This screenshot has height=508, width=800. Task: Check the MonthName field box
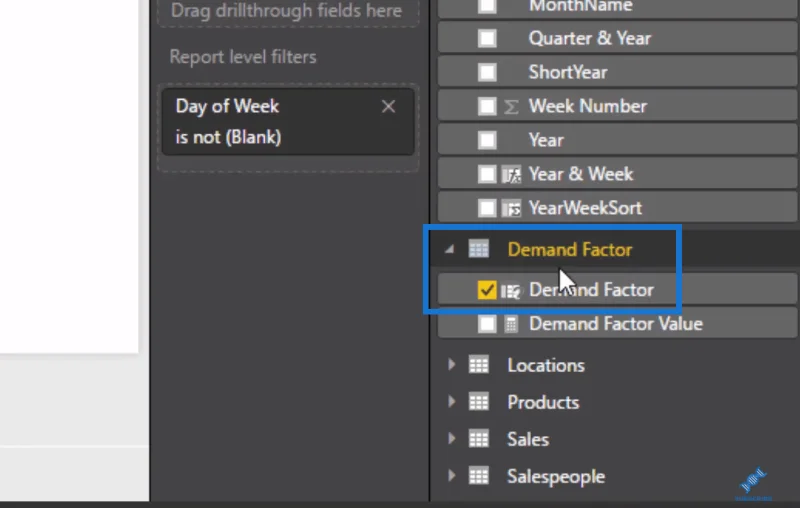click(487, 6)
